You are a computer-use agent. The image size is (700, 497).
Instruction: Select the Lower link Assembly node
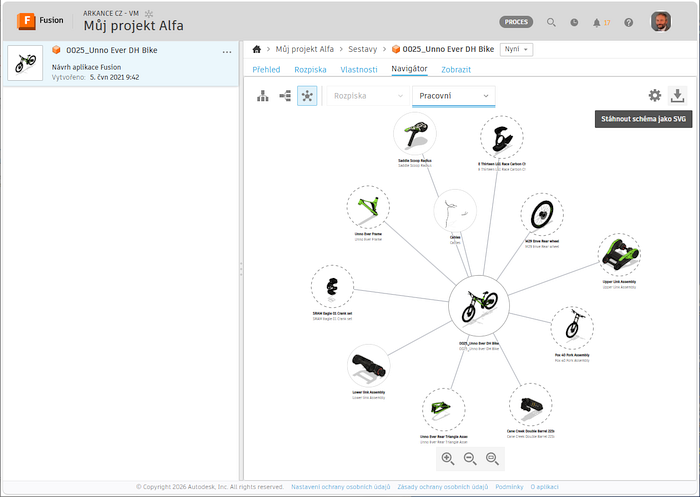tap(368, 365)
